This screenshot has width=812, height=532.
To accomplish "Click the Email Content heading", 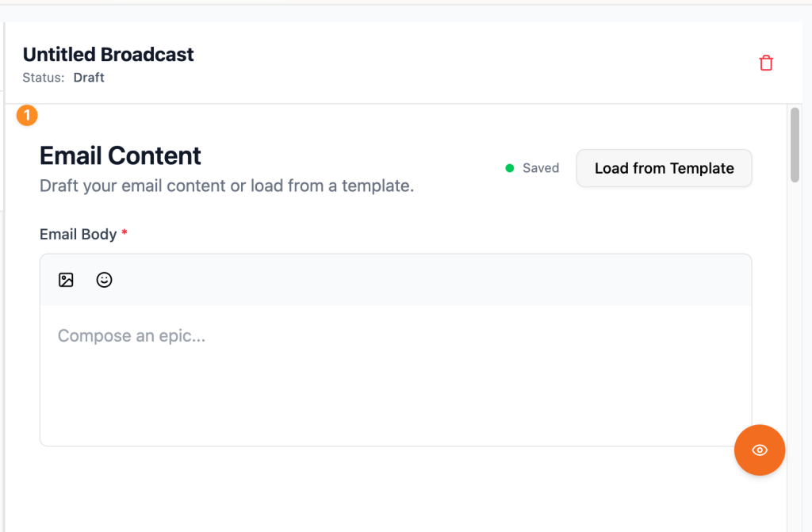I will click(121, 155).
